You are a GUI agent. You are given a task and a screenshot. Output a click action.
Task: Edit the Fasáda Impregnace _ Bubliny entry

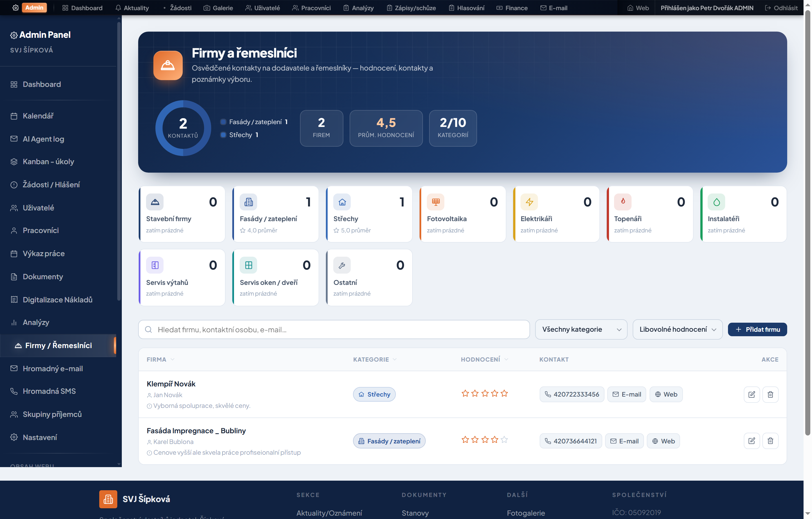coord(752,441)
